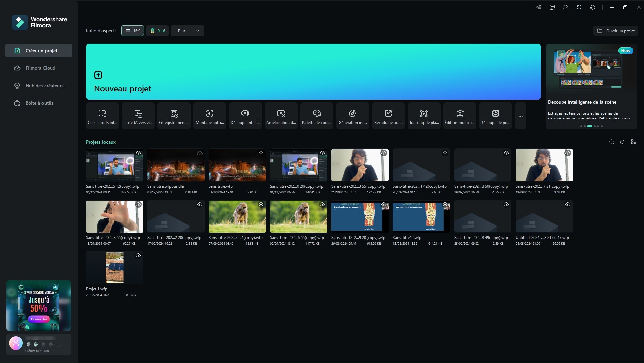Click the cloud download icon in title bar

[x=566, y=7]
